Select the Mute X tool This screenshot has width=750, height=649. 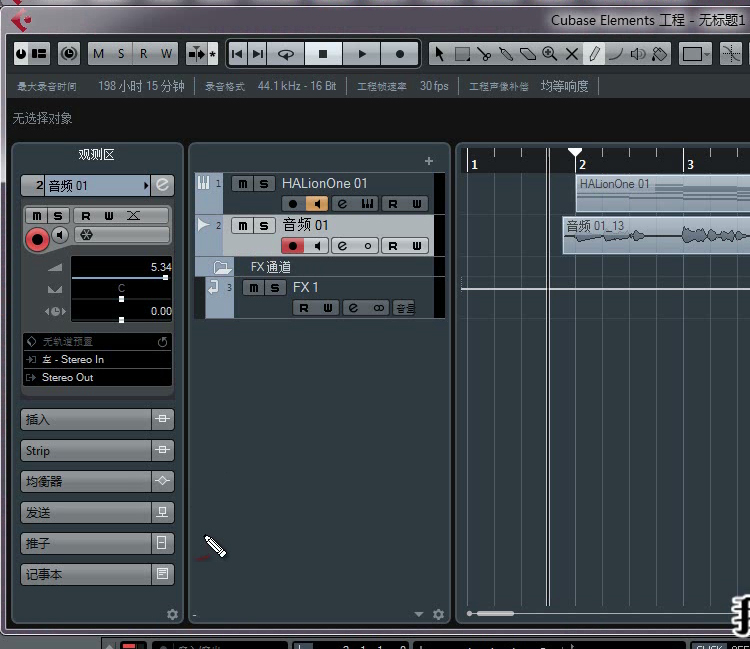tap(572, 54)
